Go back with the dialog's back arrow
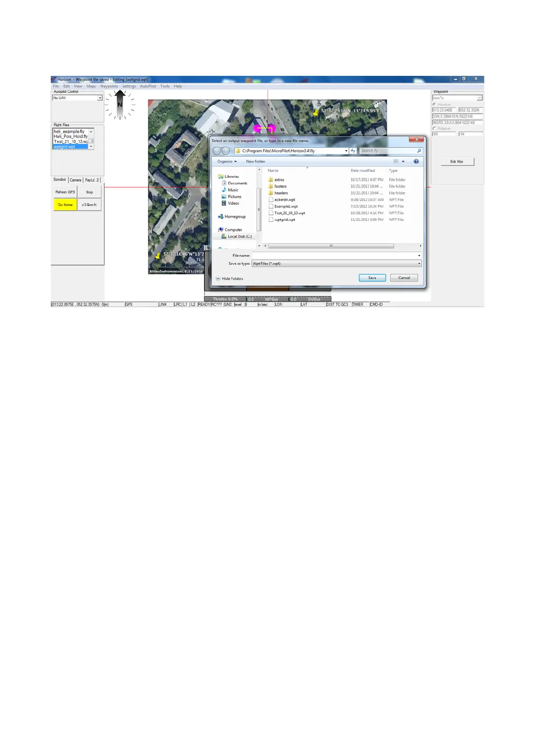This screenshot has width=535, height=756. (217, 151)
